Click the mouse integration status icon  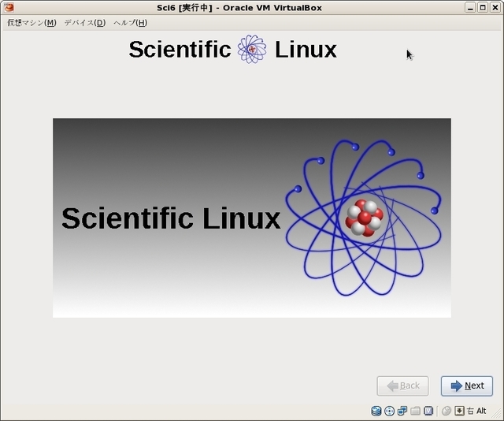(447, 411)
